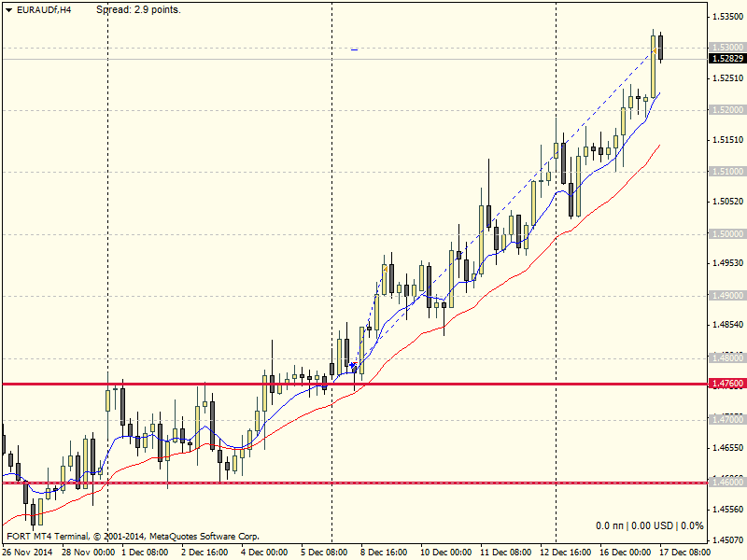Click the '12 Dec 16:00' time axis label
This screenshot has height=560, width=747.
tap(565, 553)
